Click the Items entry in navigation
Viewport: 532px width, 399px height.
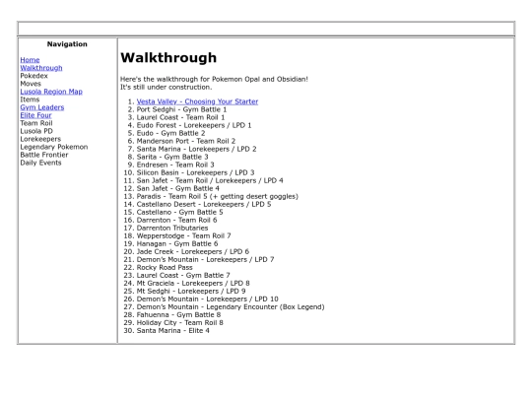pyautogui.click(x=30, y=100)
